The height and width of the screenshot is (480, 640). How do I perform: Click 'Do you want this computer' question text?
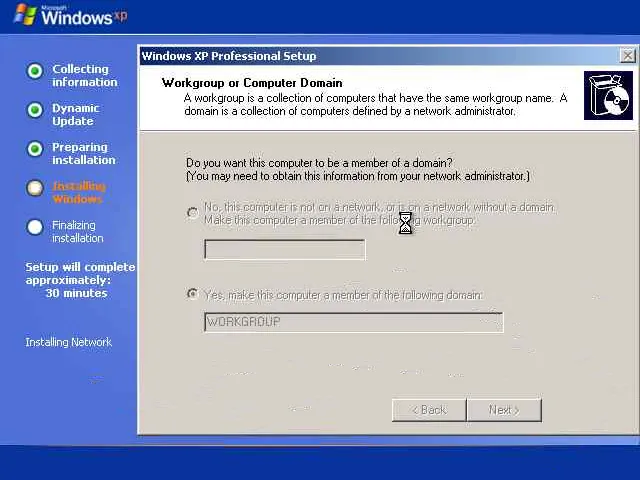(x=319, y=163)
